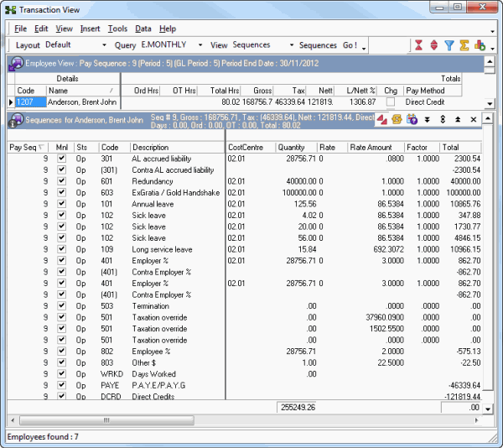Screen dimensions: 503x448
Task: Click the red up-down arrows toolbar icon
Action: [433, 45]
